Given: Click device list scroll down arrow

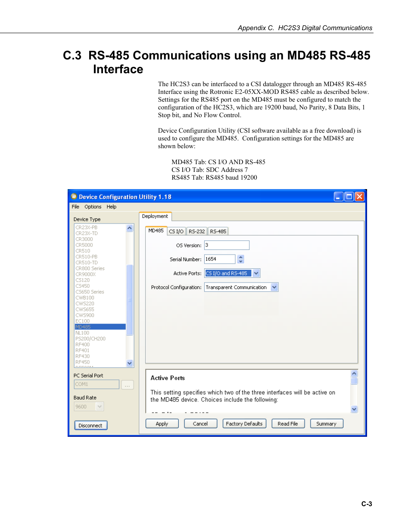Looking at the screenshot, I should (130, 363).
